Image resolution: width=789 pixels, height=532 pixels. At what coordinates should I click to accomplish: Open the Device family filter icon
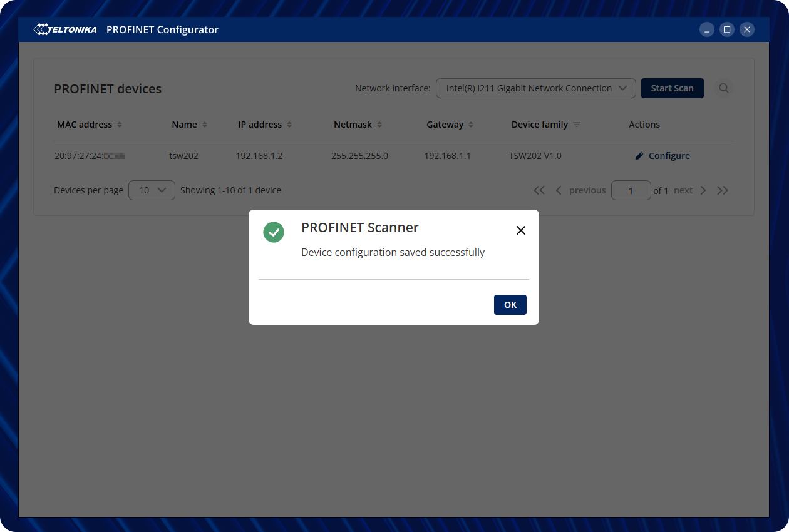click(x=577, y=125)
